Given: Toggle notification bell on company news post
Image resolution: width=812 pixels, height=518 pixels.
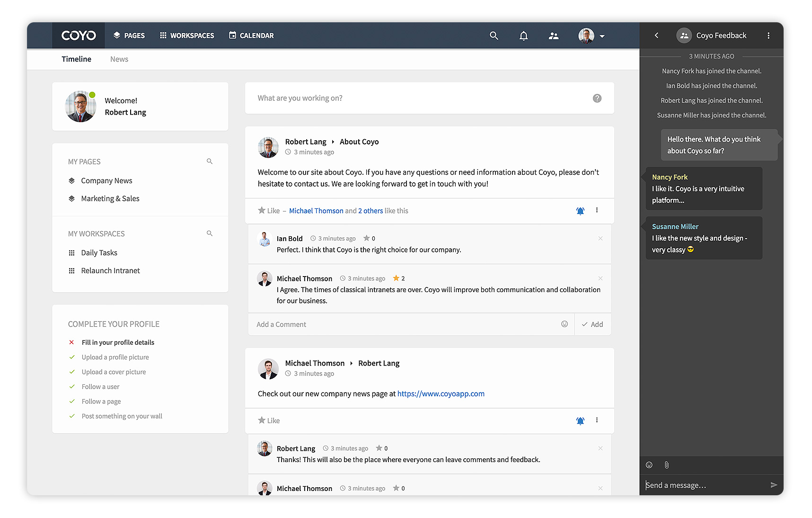Looking at the screenshot, I should 580,420.
